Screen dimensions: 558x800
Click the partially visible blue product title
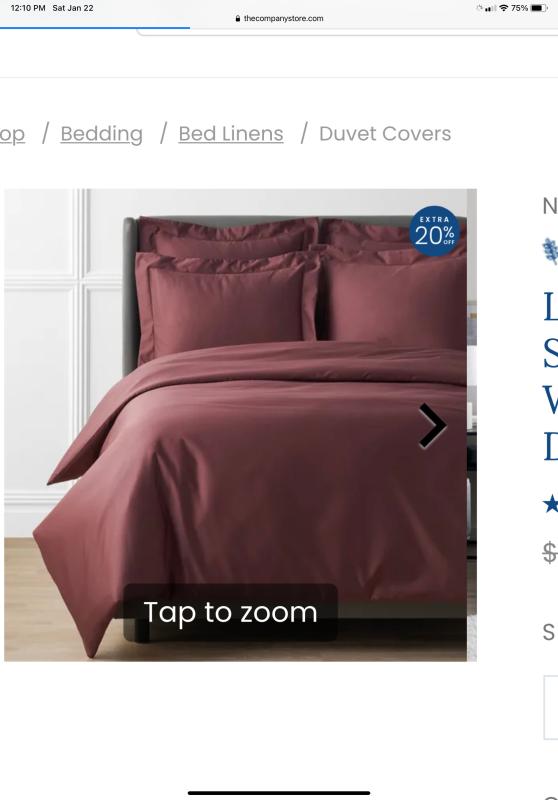[550, 377]
